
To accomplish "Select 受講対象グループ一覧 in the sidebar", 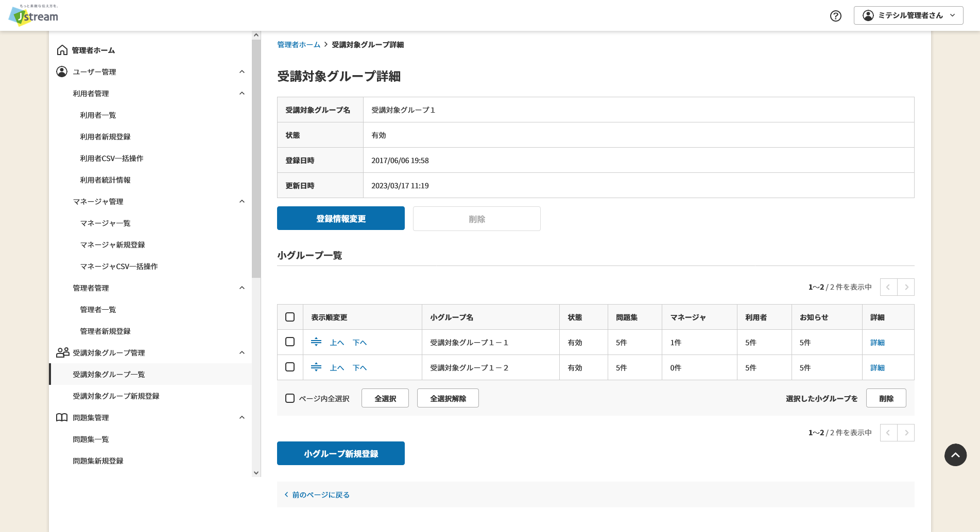I will (x=150, y=374).
